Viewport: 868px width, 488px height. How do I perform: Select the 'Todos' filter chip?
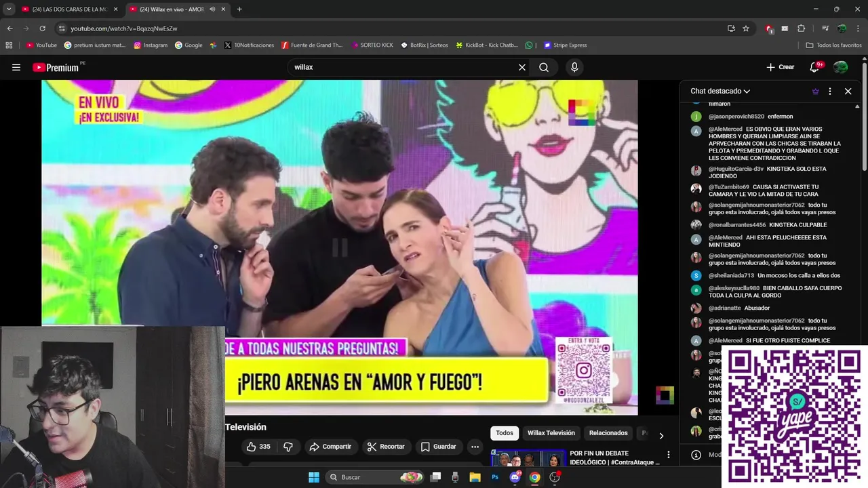[x=505, y=433]
